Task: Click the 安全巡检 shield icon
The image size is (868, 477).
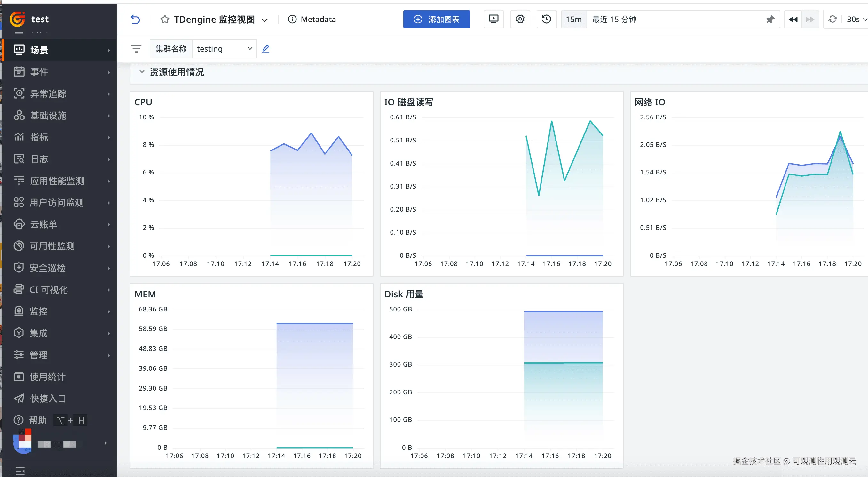Action: click(x=19, y=268)
